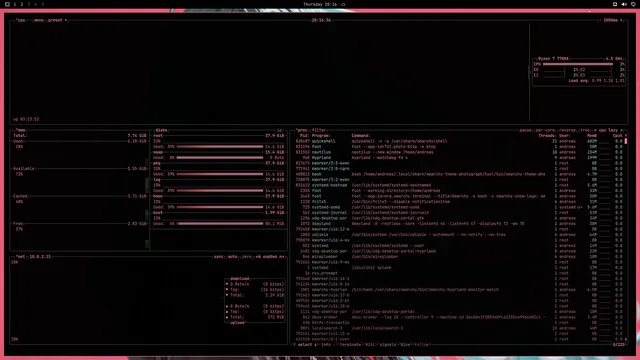Toggle auto scaling in the net box
Viewport: 640px width, 360px height.
tap(233, 257)
